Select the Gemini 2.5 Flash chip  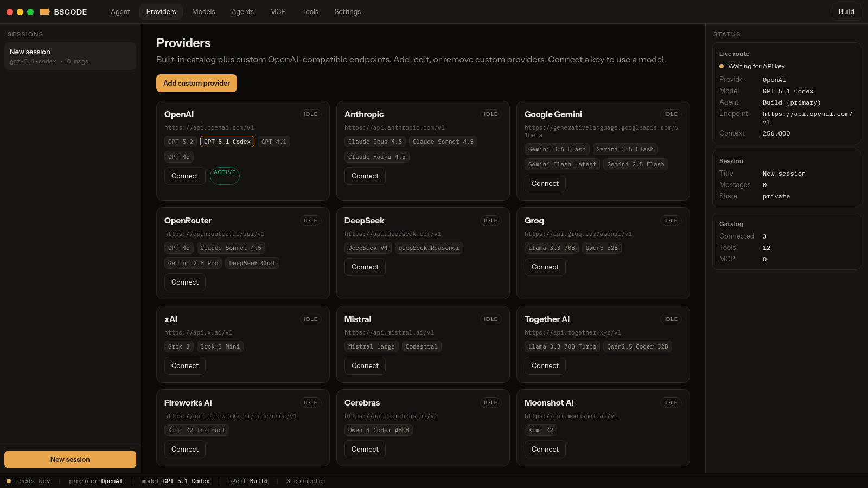(x=636, y=164)
